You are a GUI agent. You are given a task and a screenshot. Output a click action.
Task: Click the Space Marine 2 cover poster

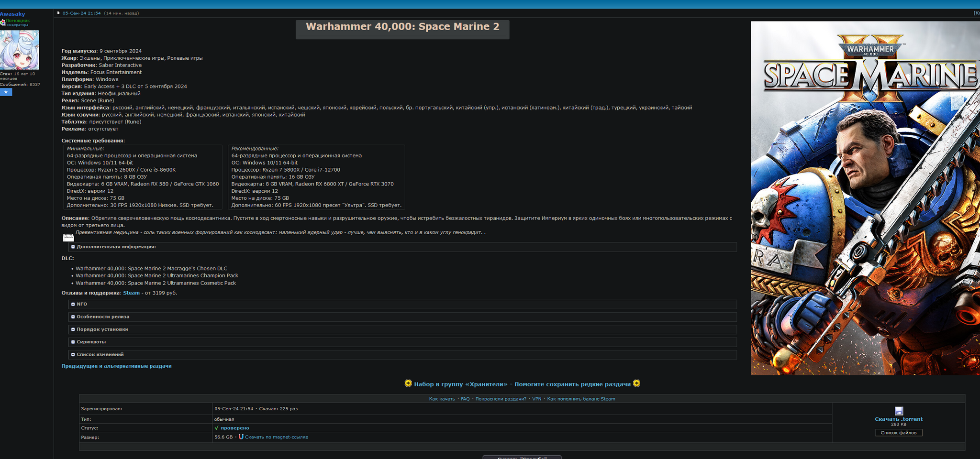865,198
